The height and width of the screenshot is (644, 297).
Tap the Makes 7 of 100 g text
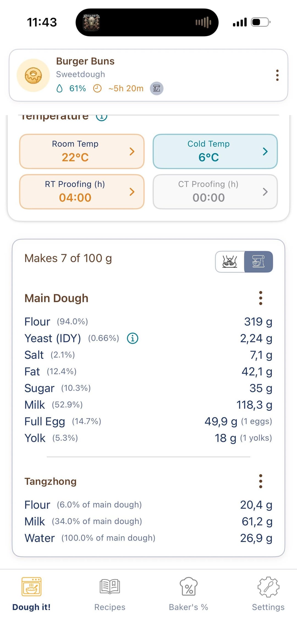click(68, 258)
